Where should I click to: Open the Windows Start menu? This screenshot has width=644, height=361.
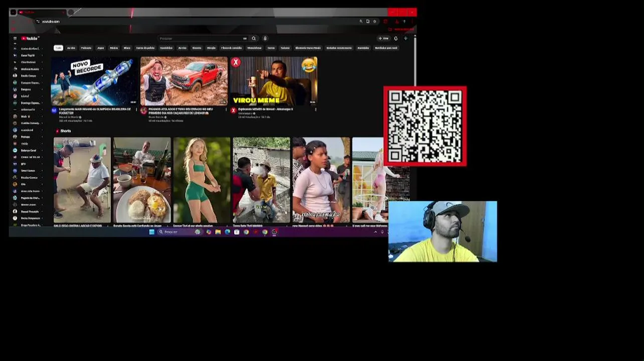click(x=151, y=232)
